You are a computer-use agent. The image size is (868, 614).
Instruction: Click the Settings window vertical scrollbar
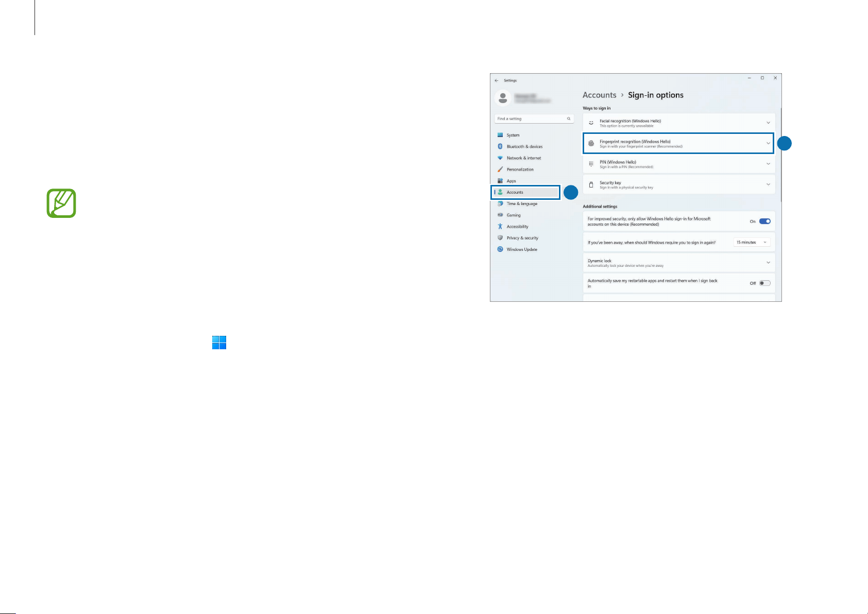(x=780, y=155)
